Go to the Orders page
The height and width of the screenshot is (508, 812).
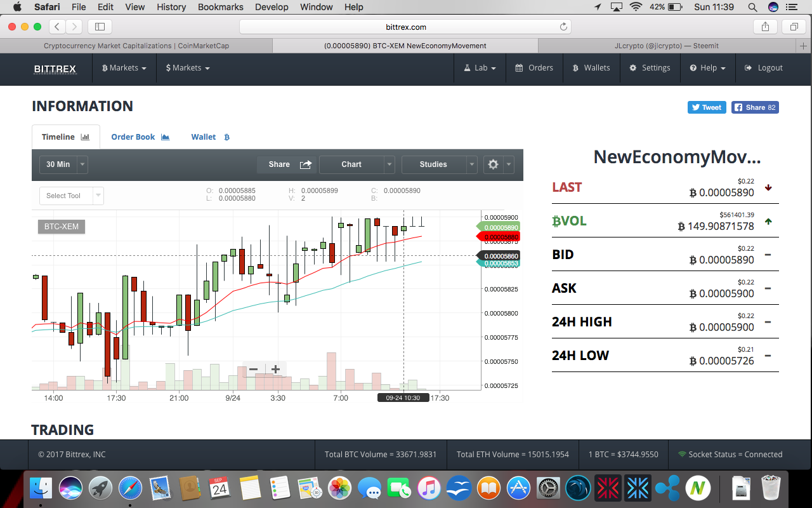534,68
